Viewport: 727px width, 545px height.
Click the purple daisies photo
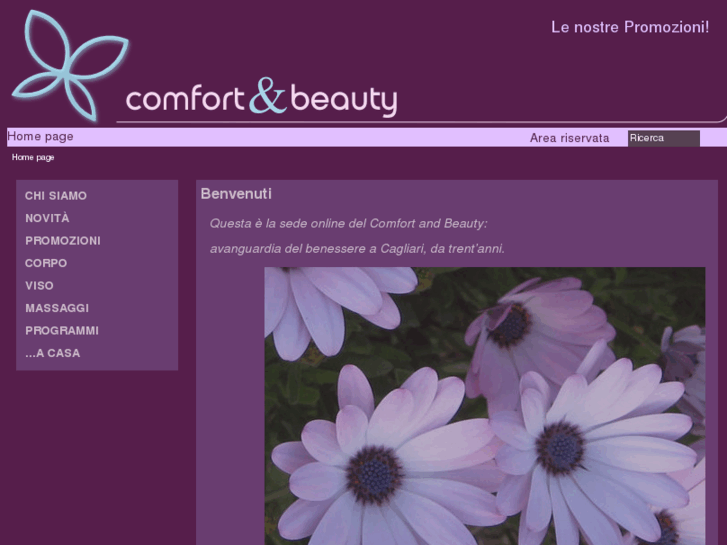click(485, 406)
